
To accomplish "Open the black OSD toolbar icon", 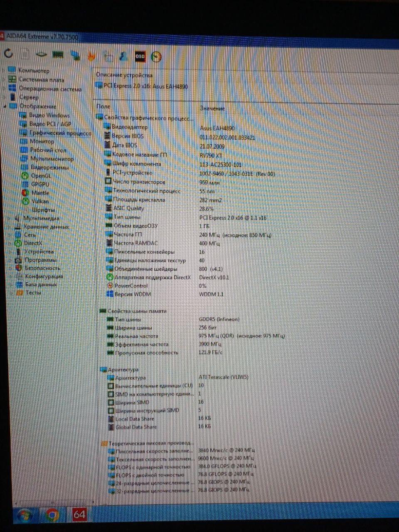I will click(x=140, y=57).
